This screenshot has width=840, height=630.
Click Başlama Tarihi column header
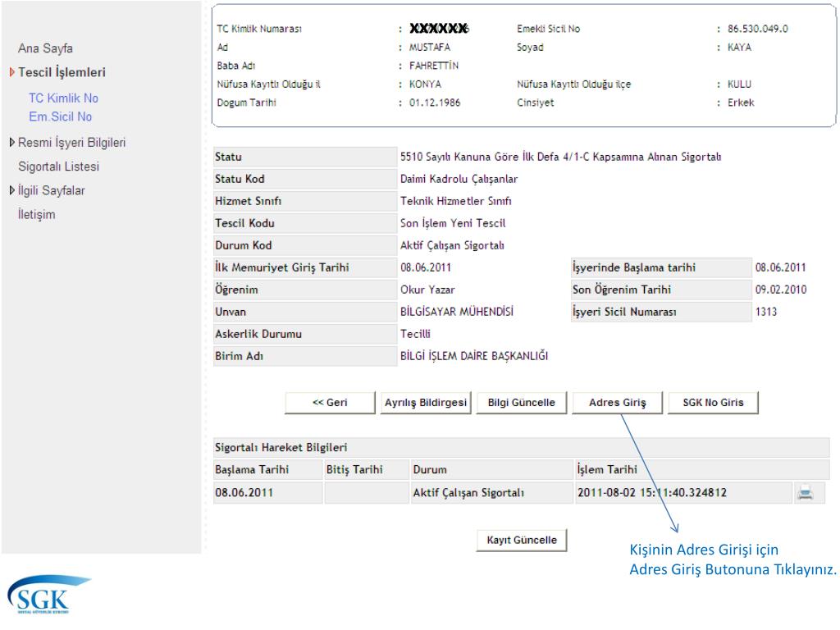(268, 469)
